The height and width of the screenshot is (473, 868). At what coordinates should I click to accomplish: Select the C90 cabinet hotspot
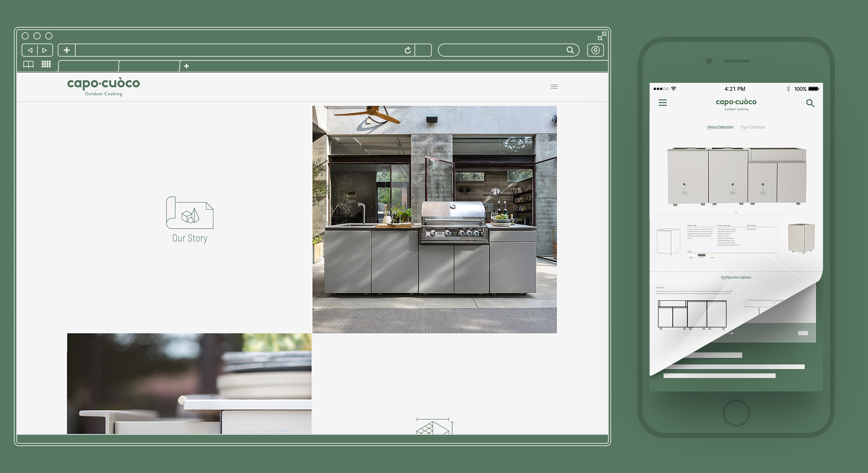click(684, 184)
